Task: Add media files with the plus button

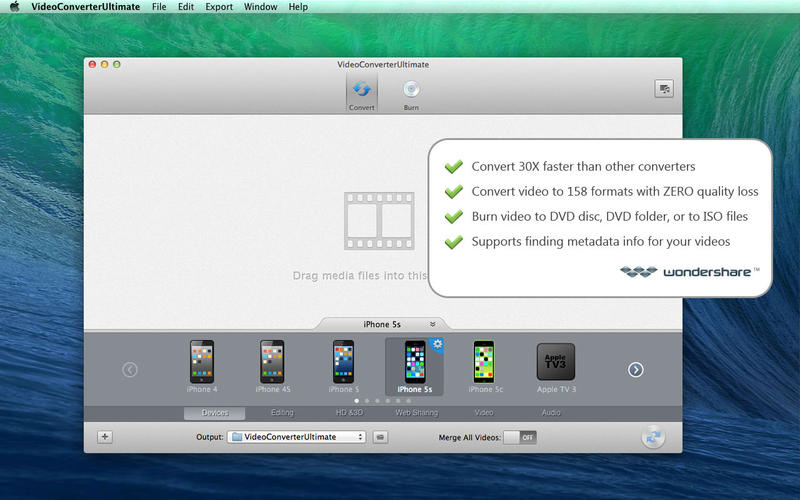Action: pos(105,437)
